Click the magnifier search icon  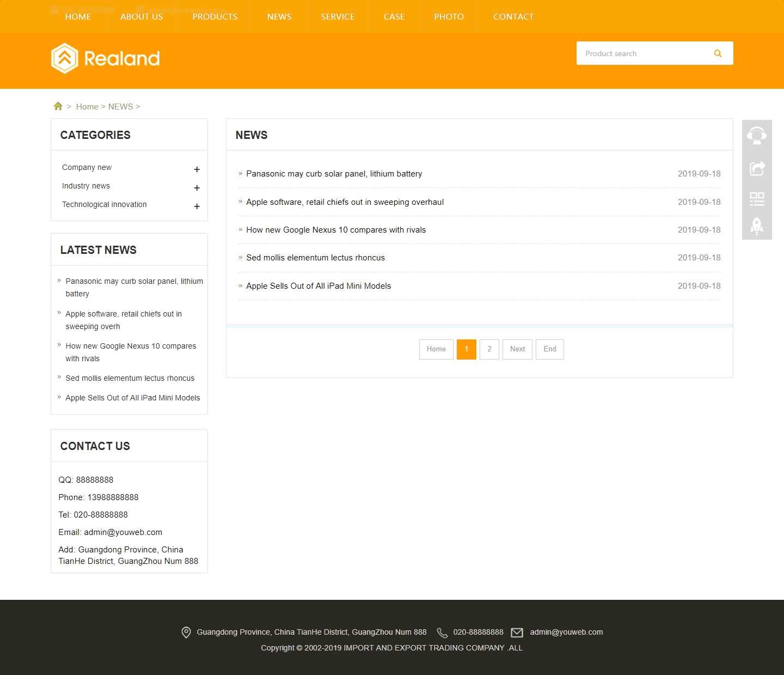click(x=718, y=53)
